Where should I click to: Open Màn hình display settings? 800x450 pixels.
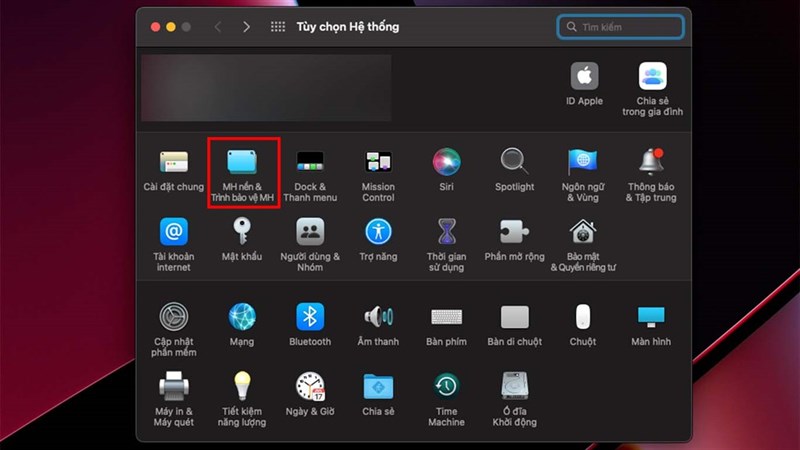[651, 324]
